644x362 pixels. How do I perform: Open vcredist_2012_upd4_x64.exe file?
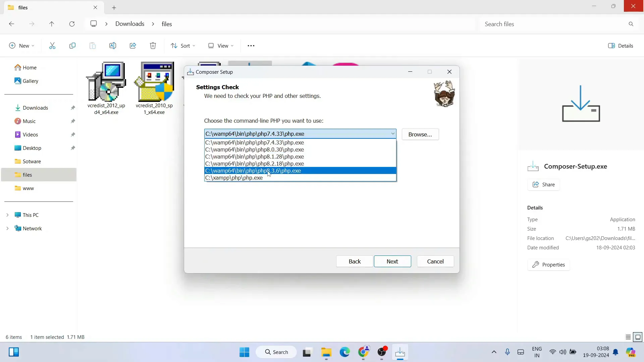coord(106,88)
